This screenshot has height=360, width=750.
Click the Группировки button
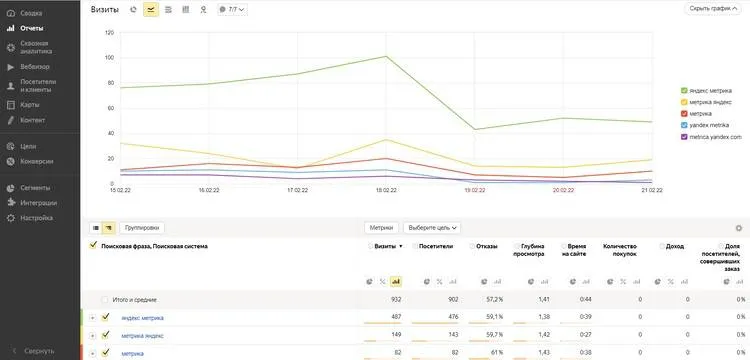click(142, 228)
